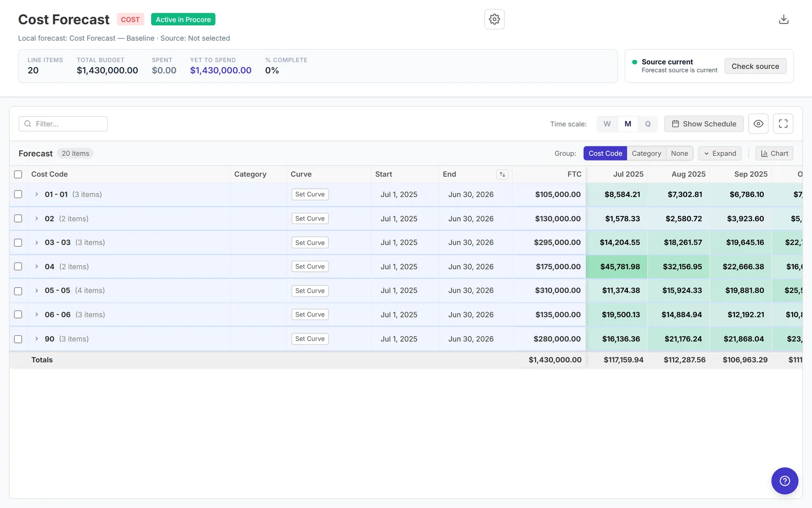Screen dimensions: 812x508
Task: Expand the 02 cost code group
Action: click(x=37, y=218)
